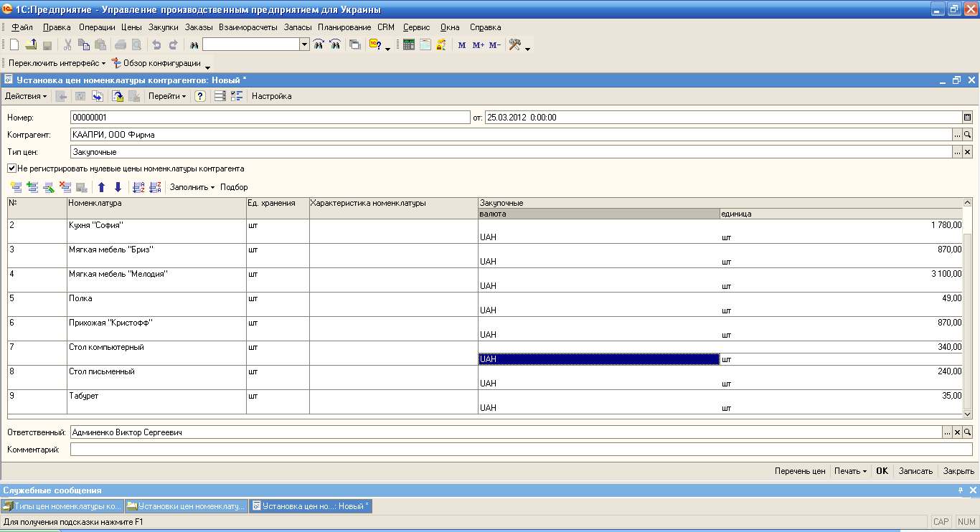The height and width of the screenshot is (532, 980).
Task: Switch to 'Установки цен номенклату...' window tab
Action: 187,505
